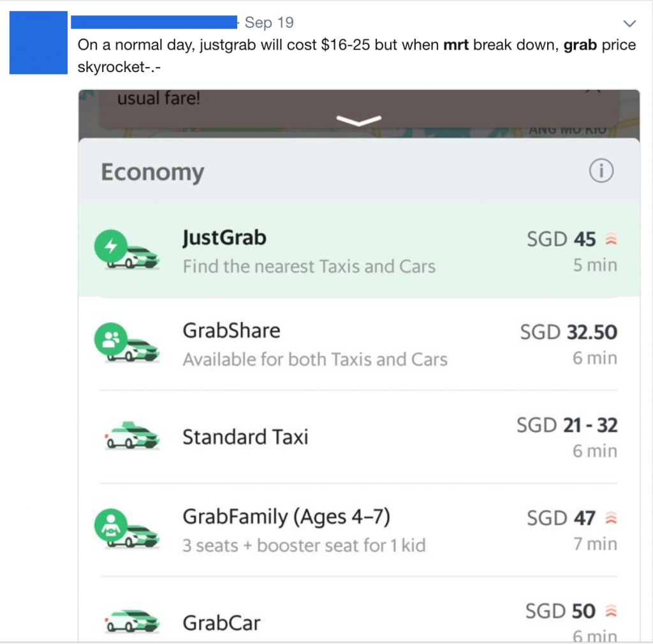Select Standard Taxi SGD 21 - 32 fare
This screenshot has height=644, width=653.
[567, 425]
